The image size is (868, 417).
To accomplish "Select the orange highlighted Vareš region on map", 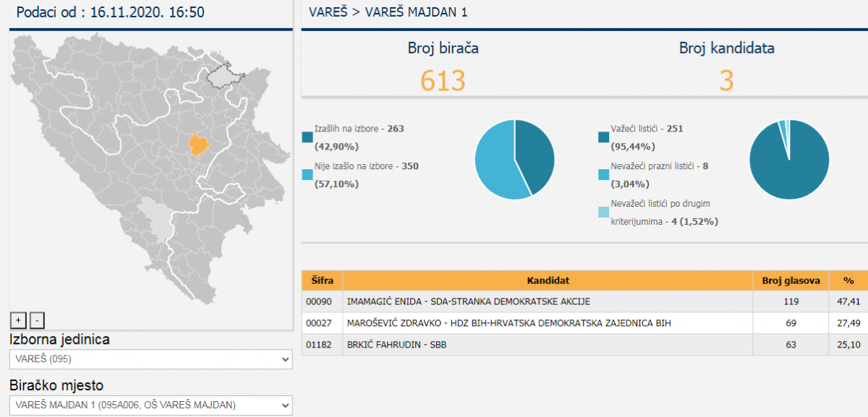I will click(x=200, y=144).
